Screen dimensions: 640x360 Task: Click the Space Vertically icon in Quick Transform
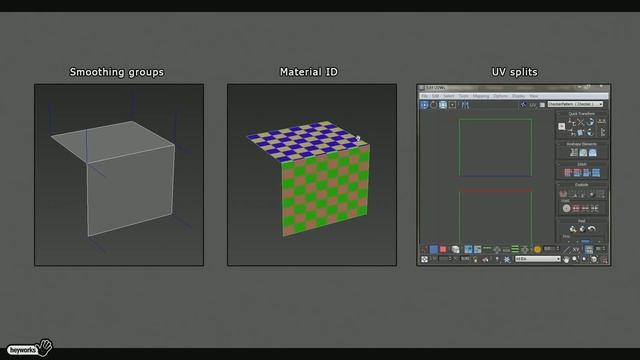pos(603,132)
